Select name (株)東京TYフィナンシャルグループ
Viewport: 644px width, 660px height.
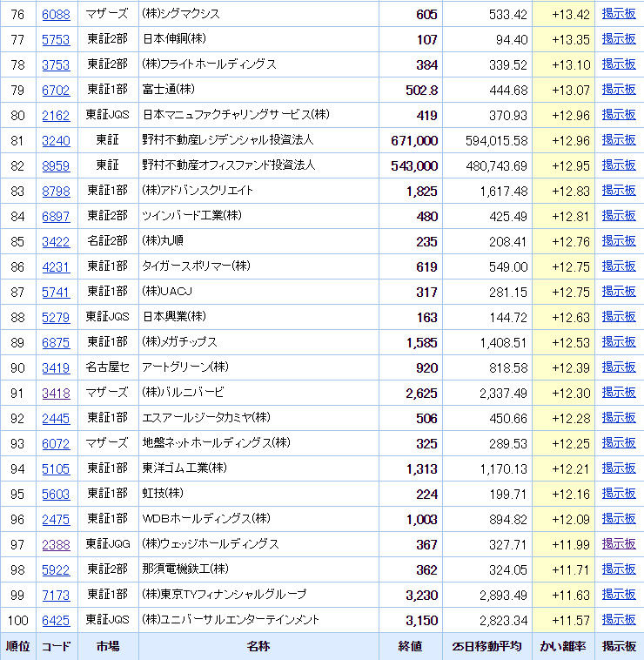225,595
